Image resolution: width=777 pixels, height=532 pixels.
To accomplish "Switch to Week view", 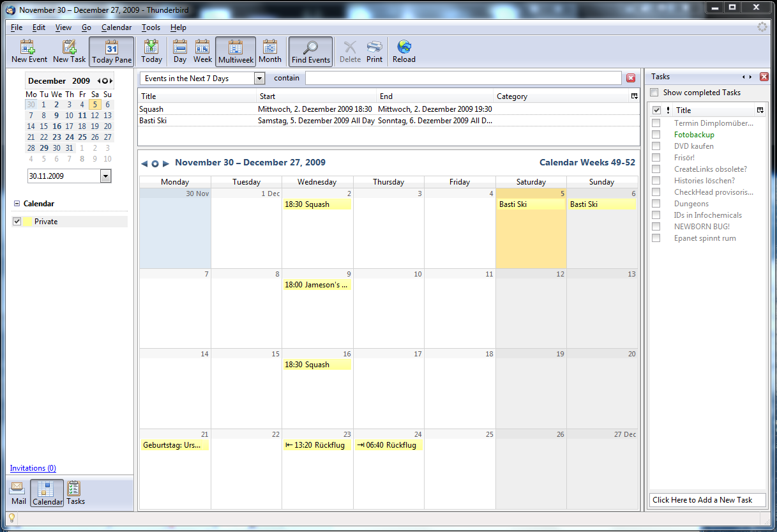I will pos(202,51).
